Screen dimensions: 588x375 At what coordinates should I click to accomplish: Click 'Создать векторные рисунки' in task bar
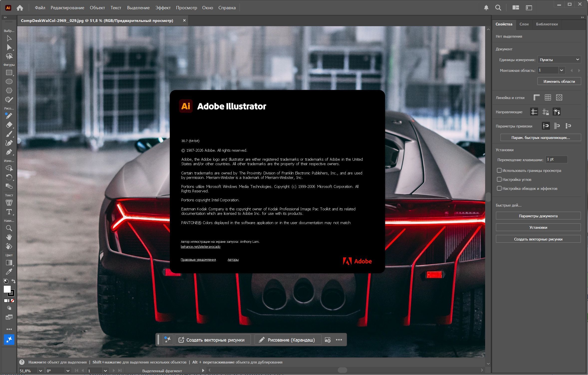(212, 340)
